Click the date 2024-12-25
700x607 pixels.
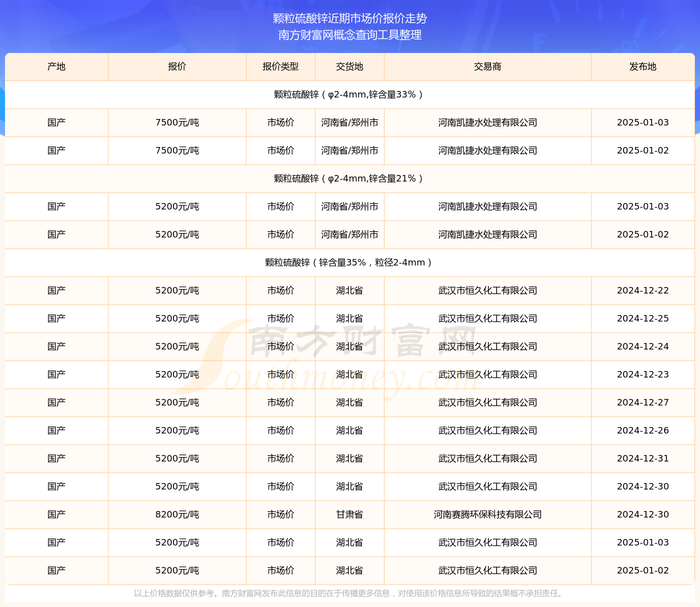(x=642, y=318)
